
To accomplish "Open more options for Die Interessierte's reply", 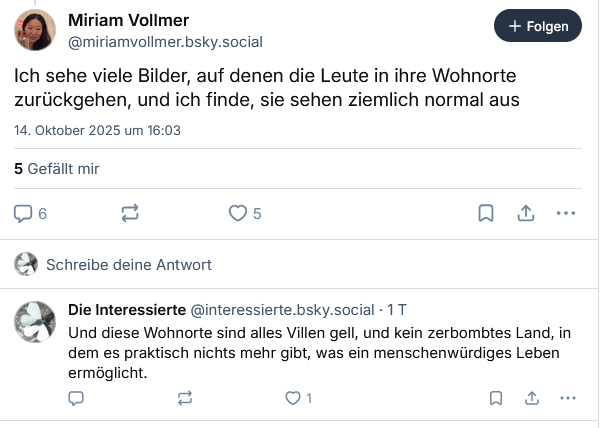I will (568, 398).
